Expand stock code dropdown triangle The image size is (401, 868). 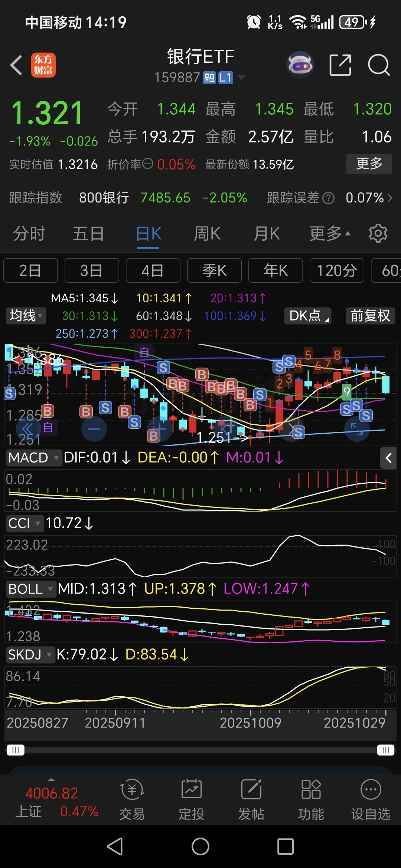[x=241, y=78]
